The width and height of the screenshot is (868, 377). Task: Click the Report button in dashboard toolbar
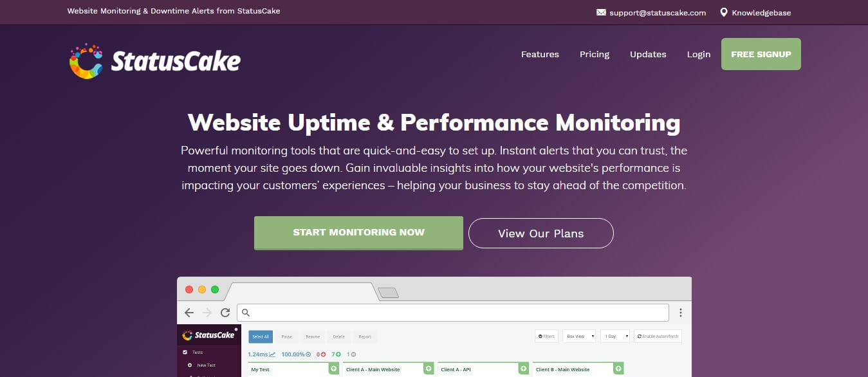coord(365,336)
